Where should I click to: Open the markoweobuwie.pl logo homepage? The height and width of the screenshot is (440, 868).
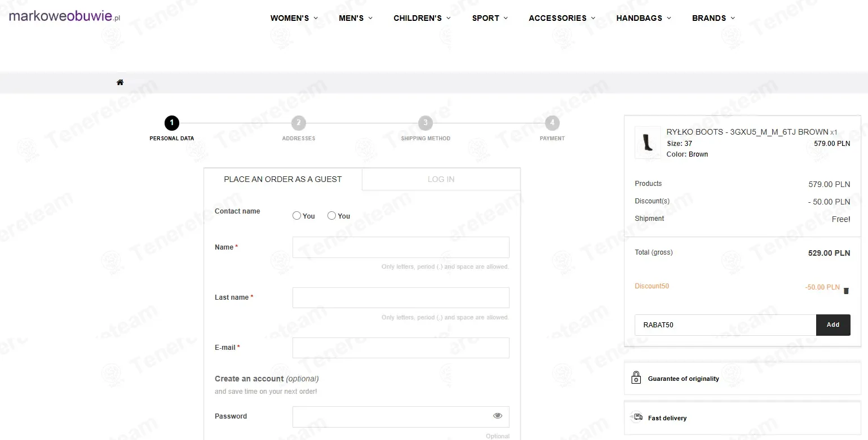coord(65,16)
